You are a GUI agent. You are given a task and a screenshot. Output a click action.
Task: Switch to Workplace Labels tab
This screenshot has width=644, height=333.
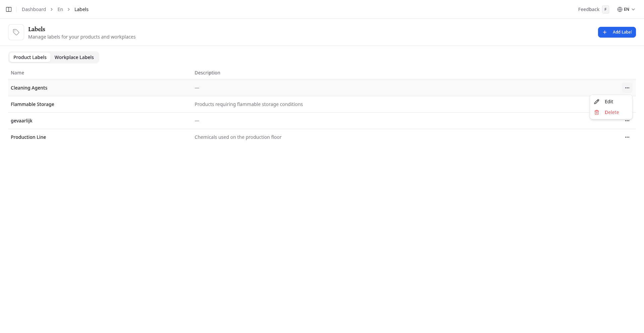click(x=74, y=57)
